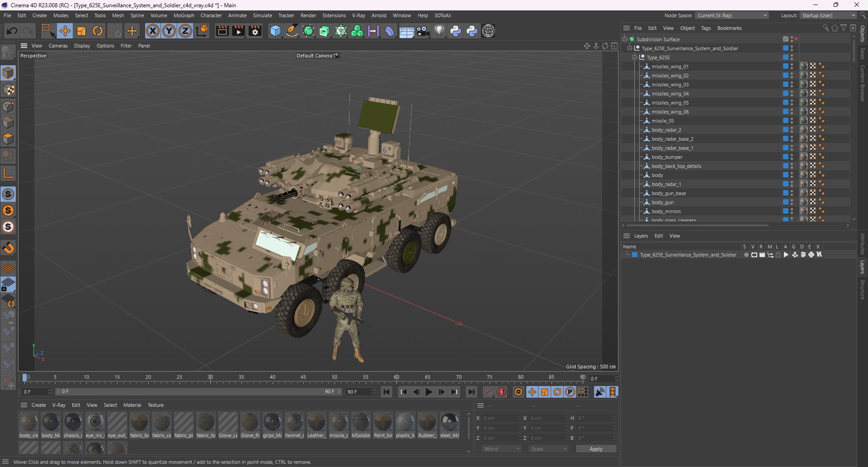Open the MoGraph menu

184,15
